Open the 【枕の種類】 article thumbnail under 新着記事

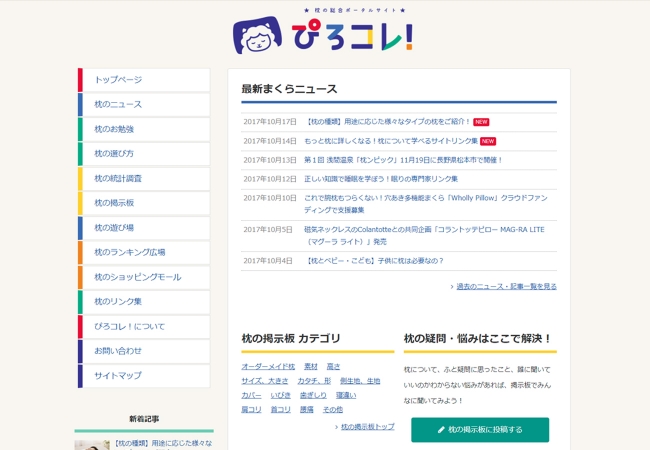92,445
